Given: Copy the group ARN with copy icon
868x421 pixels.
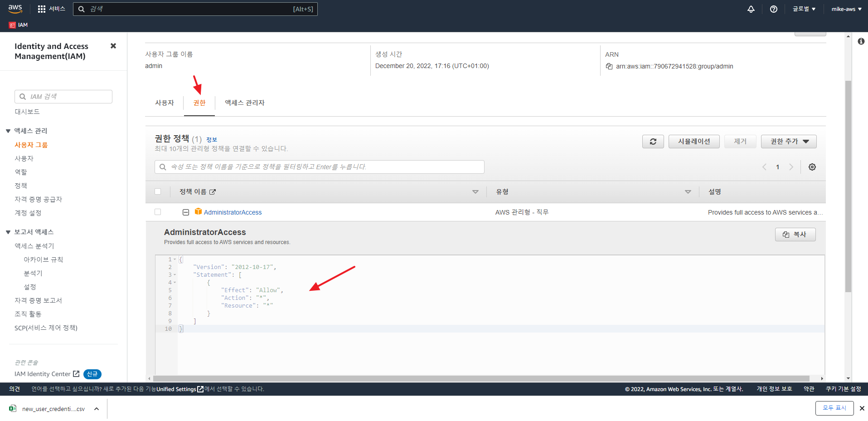Looking at the screenshot, I should click(609, 66).
